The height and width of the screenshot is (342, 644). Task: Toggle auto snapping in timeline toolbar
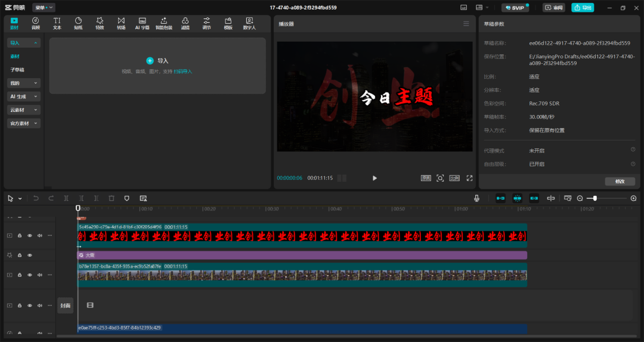(517, 198)
